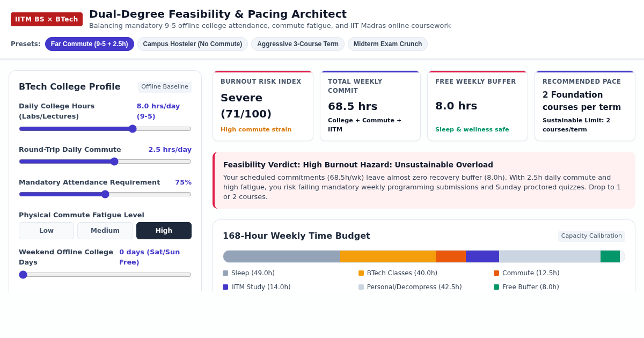Click the indigo IITM Study bar segment

(482, 256)
